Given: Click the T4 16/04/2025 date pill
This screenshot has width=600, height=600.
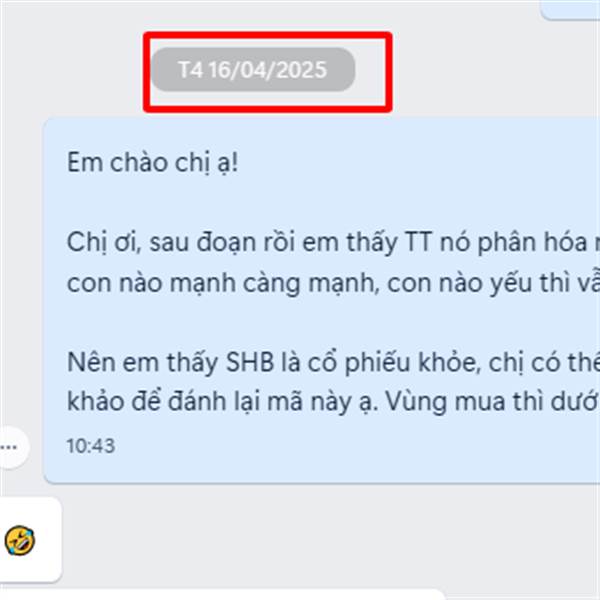Looking at the screenshot, I should pos(253,70).
